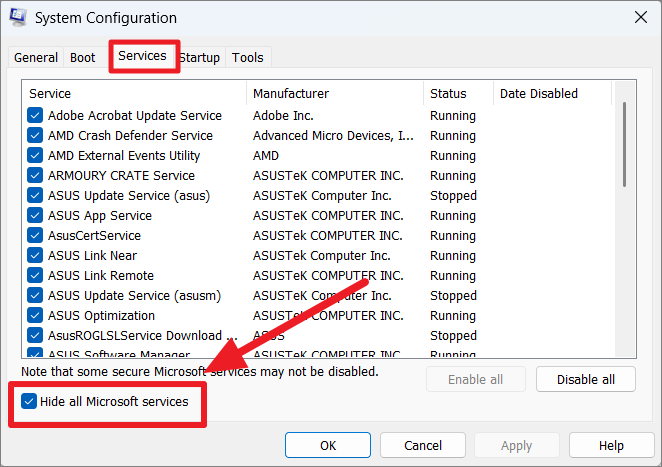Open the Boot tab
The width and height of the screenshot is (662, 467).
[83, 57]
